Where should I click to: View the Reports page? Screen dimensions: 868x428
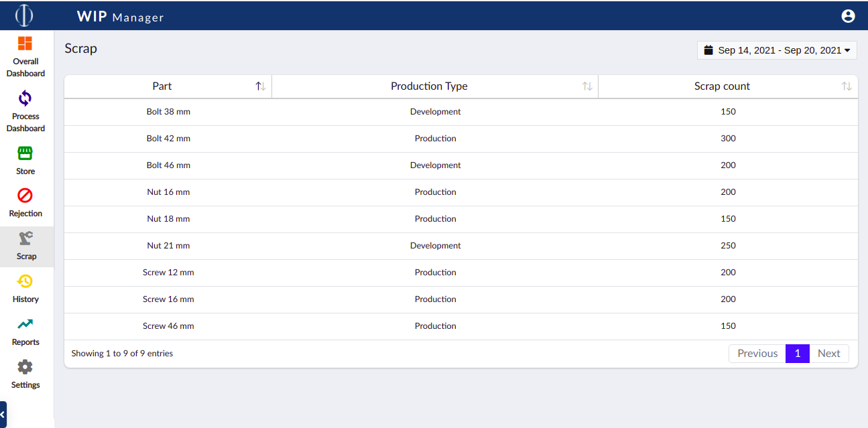(x=25, y=332)
